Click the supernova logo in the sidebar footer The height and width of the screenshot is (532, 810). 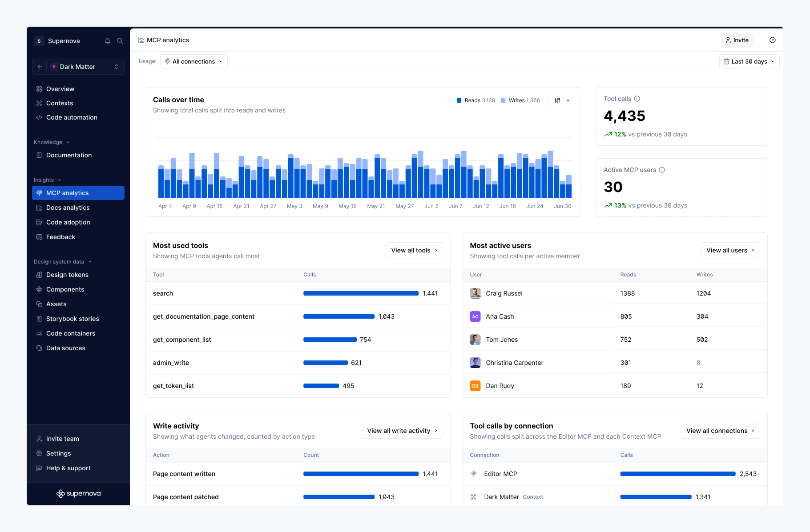tap(79, 494)
